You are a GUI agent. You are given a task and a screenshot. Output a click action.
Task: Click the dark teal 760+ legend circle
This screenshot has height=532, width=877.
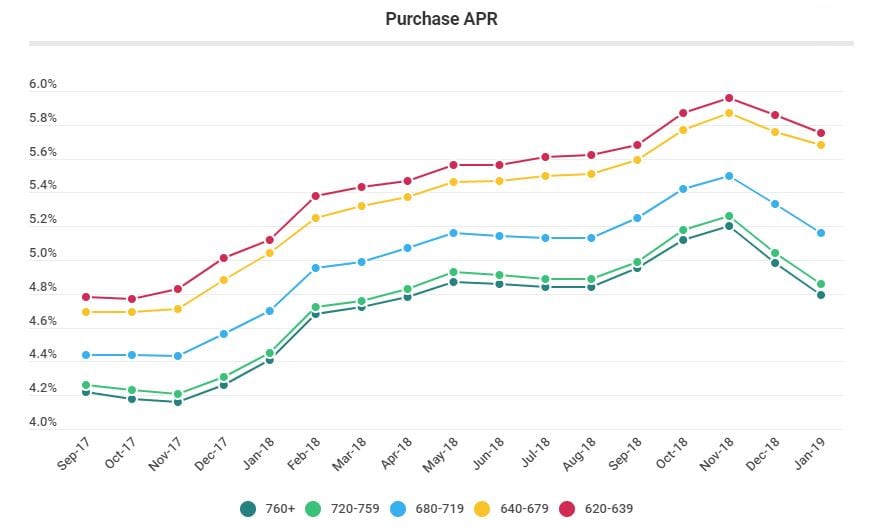tap(249, 509)
